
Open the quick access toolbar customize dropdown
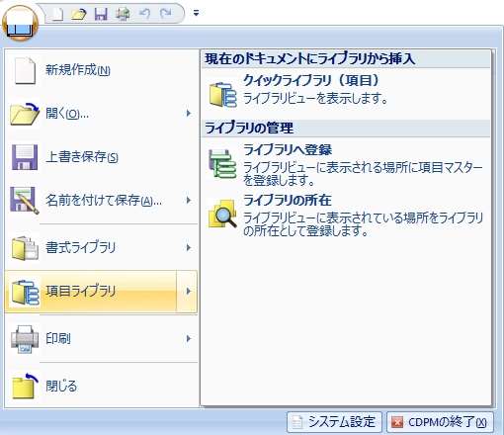tap(196, 13)
